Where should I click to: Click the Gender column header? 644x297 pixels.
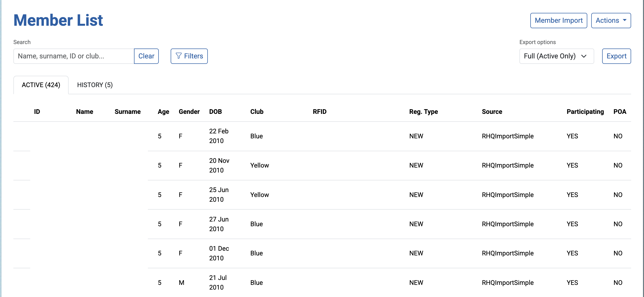pos(189,112)
